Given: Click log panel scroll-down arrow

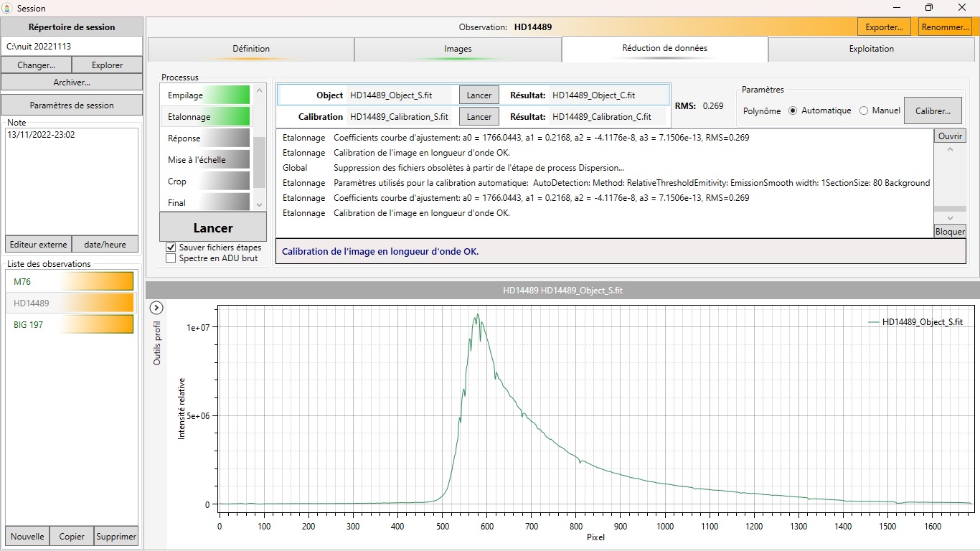Looking at the screenshot, I should tap(950, 218).
